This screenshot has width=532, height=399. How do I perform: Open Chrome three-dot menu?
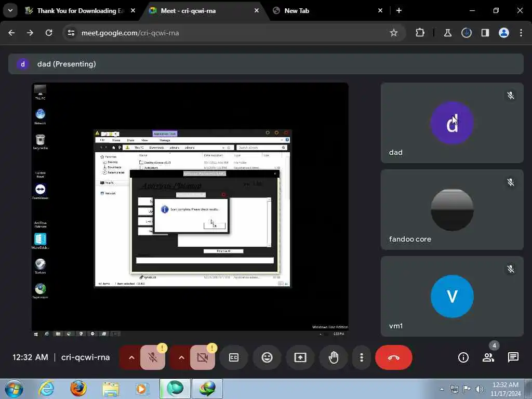point(521,33)
